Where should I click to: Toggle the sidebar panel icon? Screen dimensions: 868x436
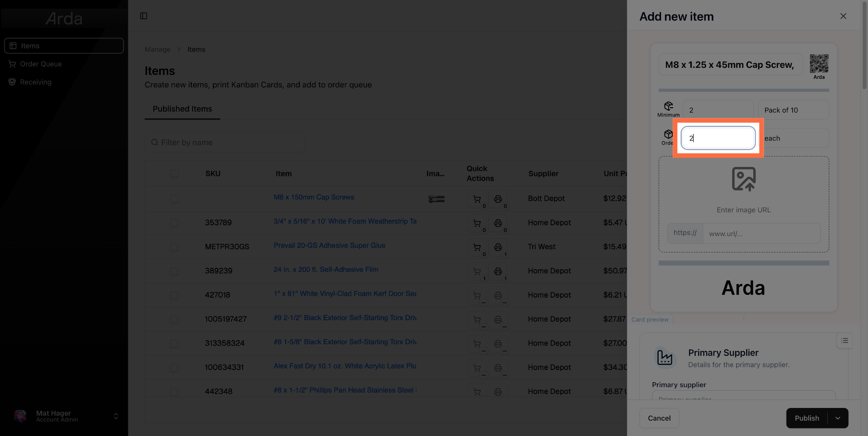click(144, 16)
